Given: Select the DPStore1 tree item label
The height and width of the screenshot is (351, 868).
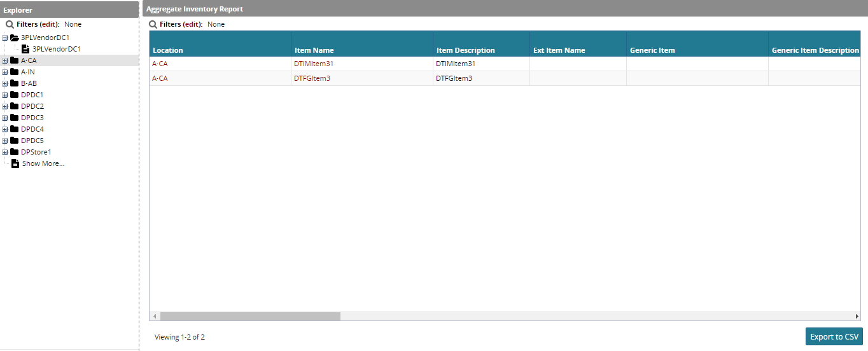Looking at the screenshot, I should [36, 152].
